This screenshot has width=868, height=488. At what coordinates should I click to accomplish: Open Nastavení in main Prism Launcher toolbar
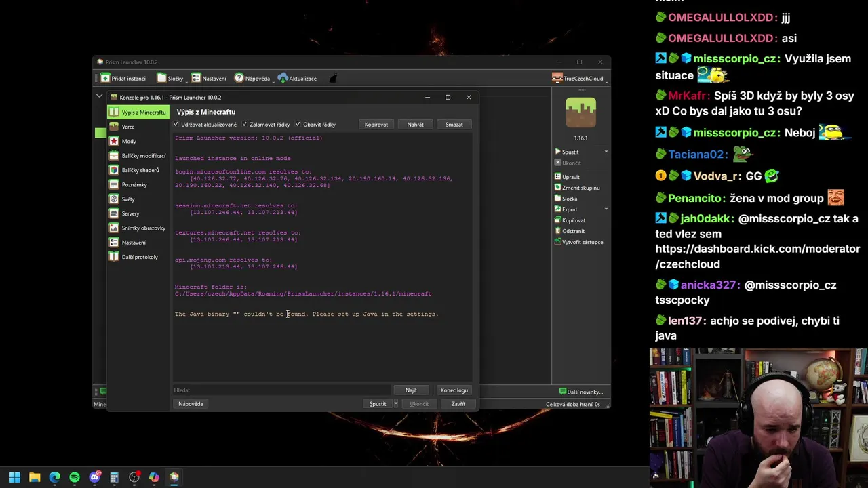[x=209, y=79]
